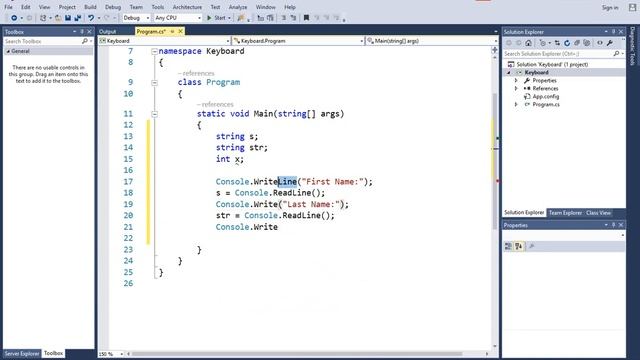Toggle the bookmark icon in toolbar

pyautogui.click(x=306, y=18)
